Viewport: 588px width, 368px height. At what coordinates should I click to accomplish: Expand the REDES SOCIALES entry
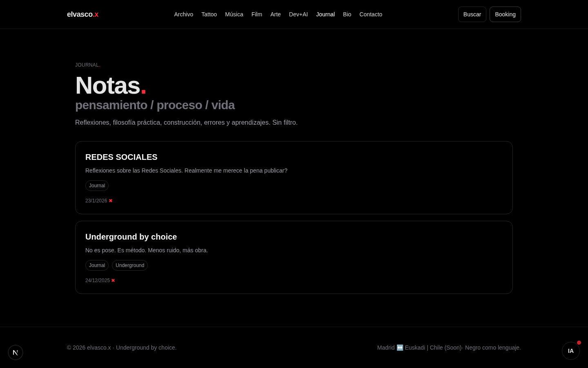pos(121,157)
